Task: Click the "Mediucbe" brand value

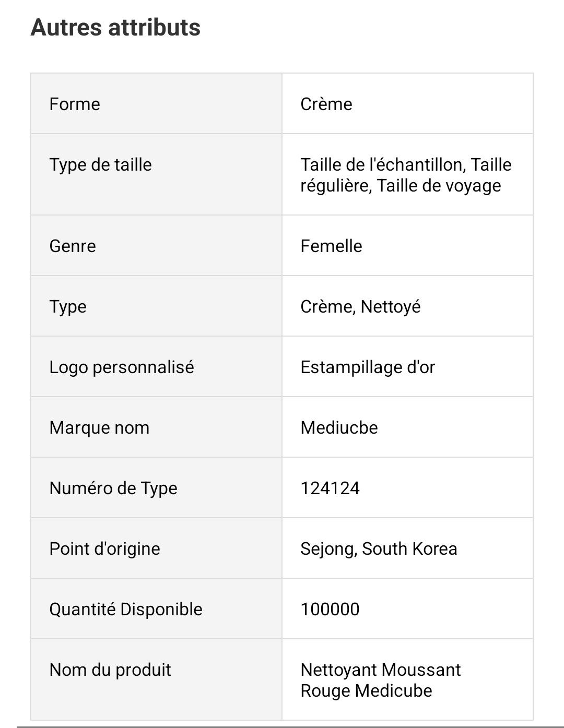Action: [x=339, y=428]
